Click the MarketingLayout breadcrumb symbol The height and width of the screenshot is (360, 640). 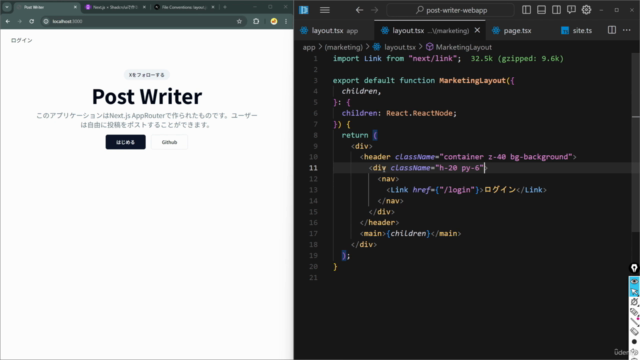click(x=459, y=47)
